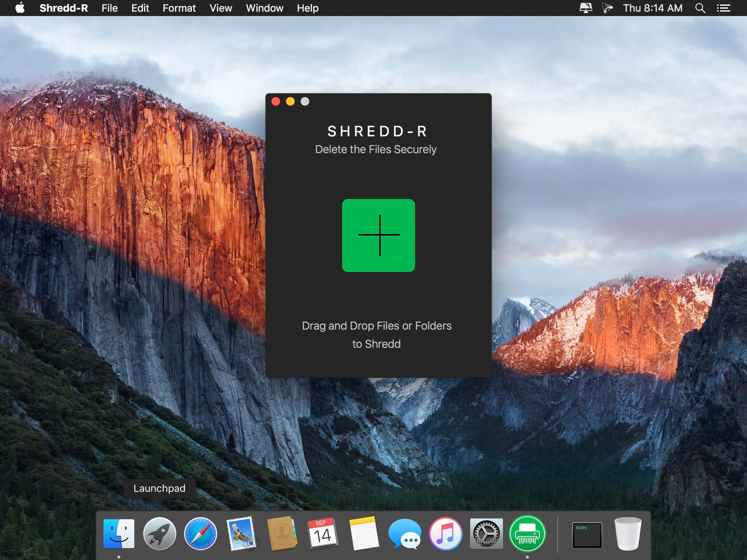Open the Edit menu
This screenshot has width=747, height=560.
click(x=140, y=8)
